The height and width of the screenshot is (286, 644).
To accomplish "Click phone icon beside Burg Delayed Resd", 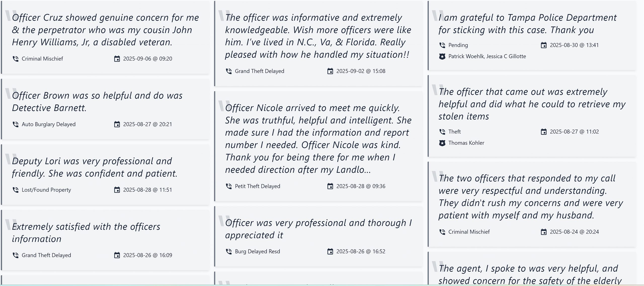I will click(229, 251).
